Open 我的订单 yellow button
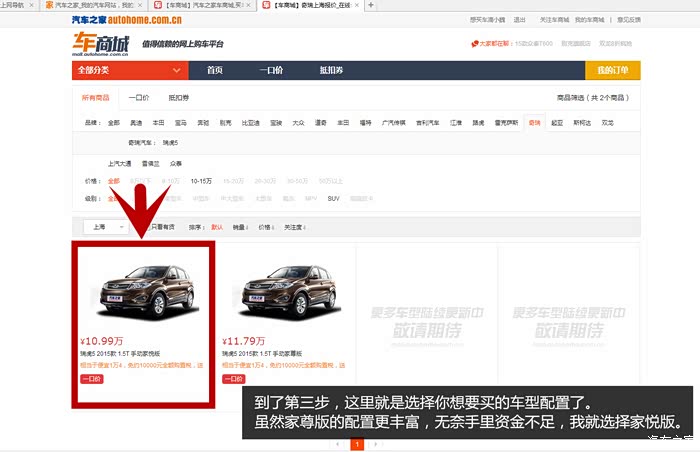The width and height of the screenshot is (700, 452). click(x=612, y=70)
